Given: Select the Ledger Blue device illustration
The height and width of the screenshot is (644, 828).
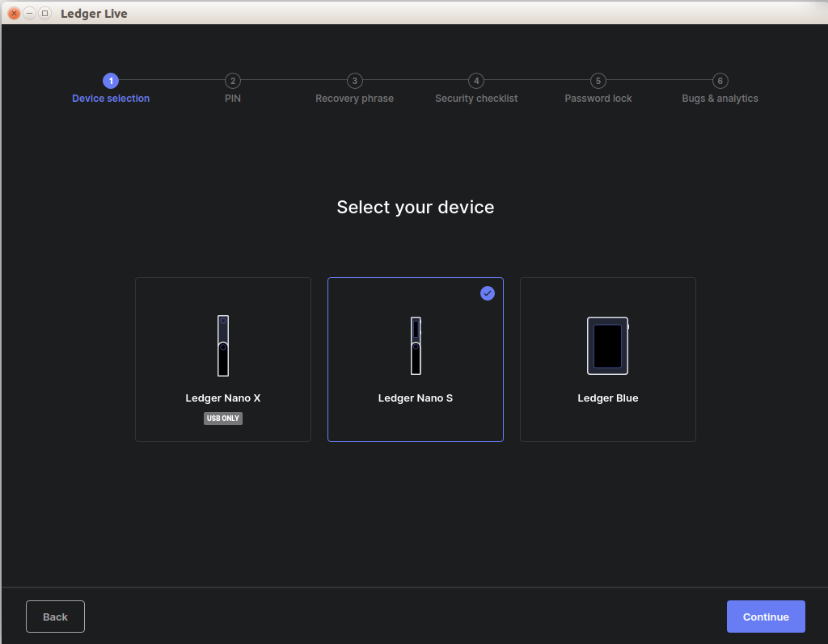Looking at the screenshot, I should tap(608, 346).
